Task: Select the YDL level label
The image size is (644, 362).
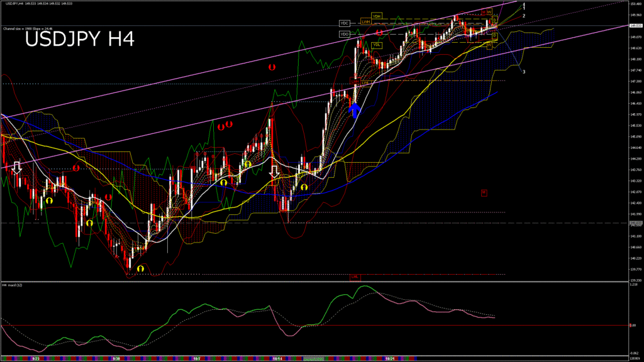Action: 377,45
